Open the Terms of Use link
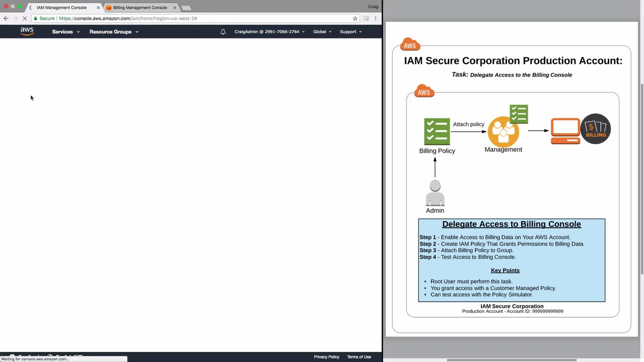Viewport: 644px width, 362px height. click(359, 357)
